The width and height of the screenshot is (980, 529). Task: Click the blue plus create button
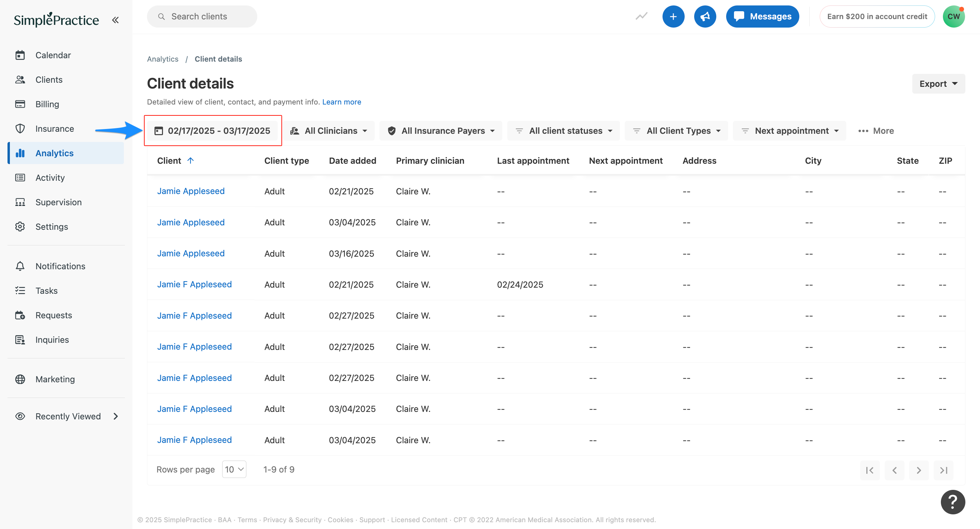pos(673,16)
